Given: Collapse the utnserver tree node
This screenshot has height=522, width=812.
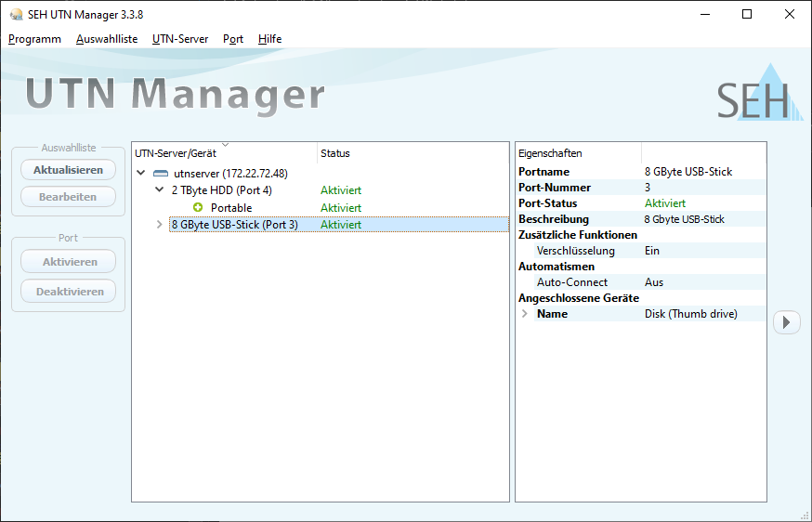Looking at the screenshot, I should click(140, 174).
